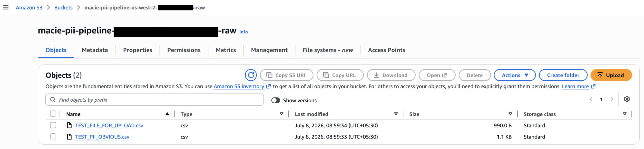The image size is (644, 149).
Task: Click Create folder button
Action: coord(563,75)
